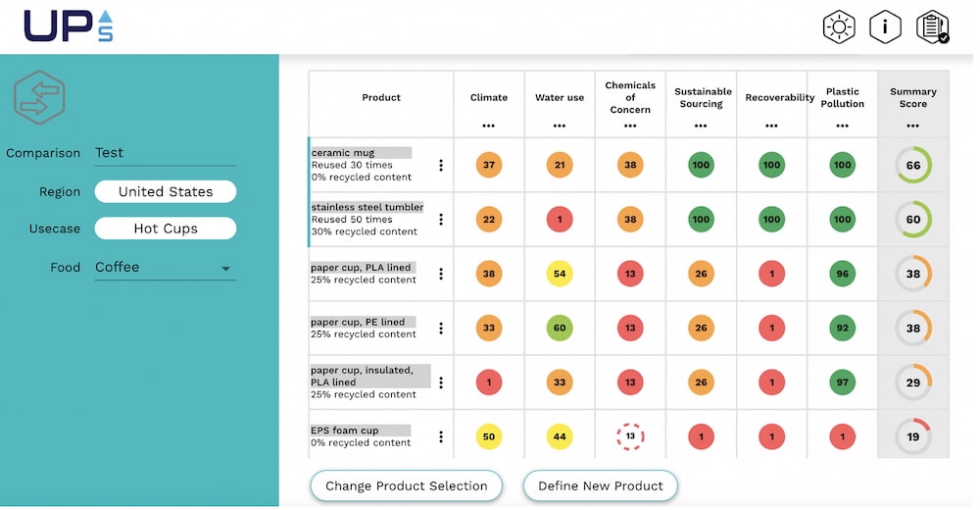Screen dimensions: 980x510
Task: Click the Define New Product button
Action: click(x=601, y=485)
